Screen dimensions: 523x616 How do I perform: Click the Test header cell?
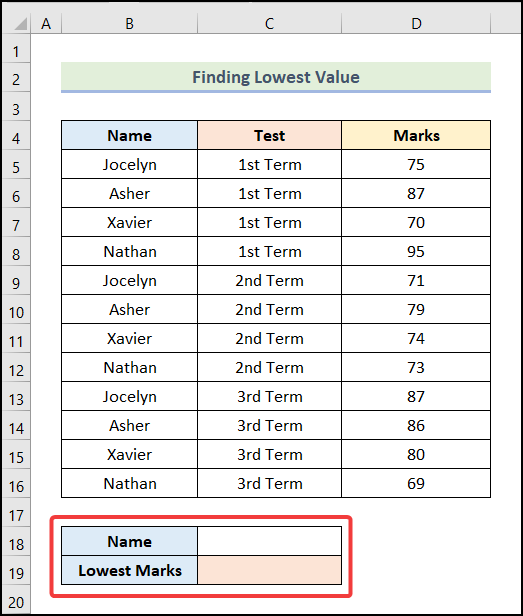[269, 136]
